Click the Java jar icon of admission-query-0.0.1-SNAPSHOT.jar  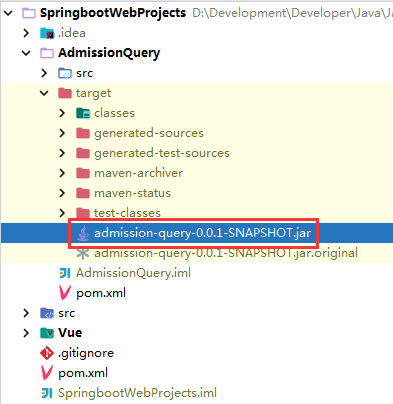pyautogui.click(x=83, y=233)
